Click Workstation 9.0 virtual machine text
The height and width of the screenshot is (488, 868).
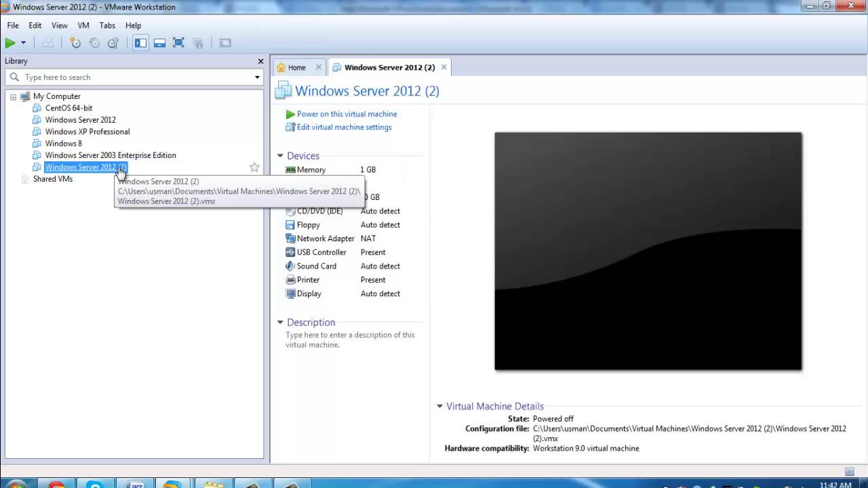tap(586, 449)
